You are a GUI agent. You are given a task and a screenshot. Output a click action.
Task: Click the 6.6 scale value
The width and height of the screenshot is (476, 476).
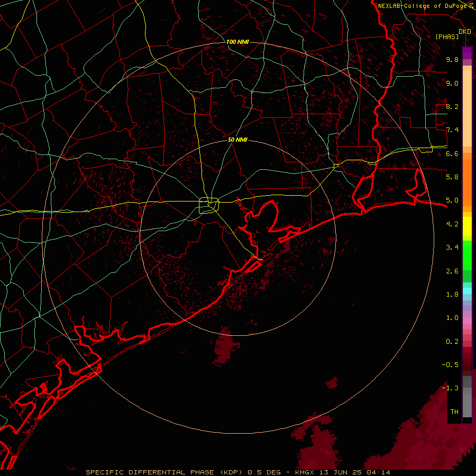coord(452,153)
